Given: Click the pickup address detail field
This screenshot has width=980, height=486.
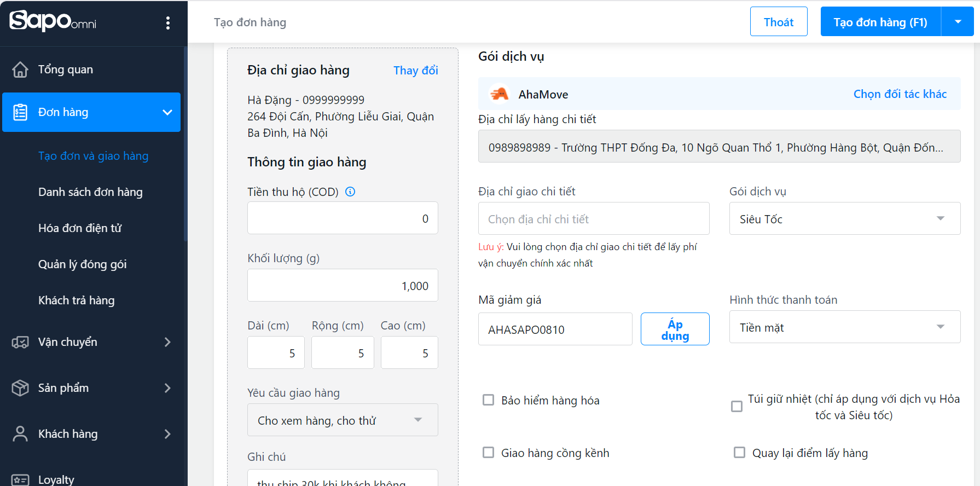Looking at the screenshot, I should [720, 146].
